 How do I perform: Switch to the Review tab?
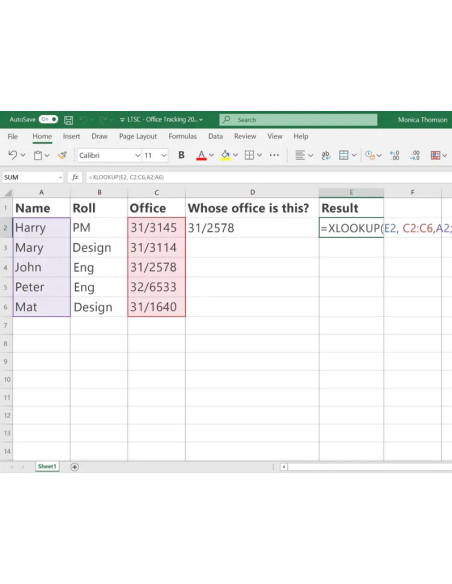[245, 136]
